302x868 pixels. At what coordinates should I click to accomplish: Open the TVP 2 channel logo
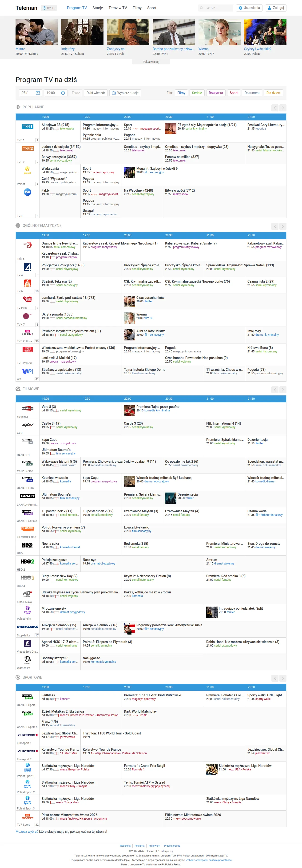[x=27, y=149]
